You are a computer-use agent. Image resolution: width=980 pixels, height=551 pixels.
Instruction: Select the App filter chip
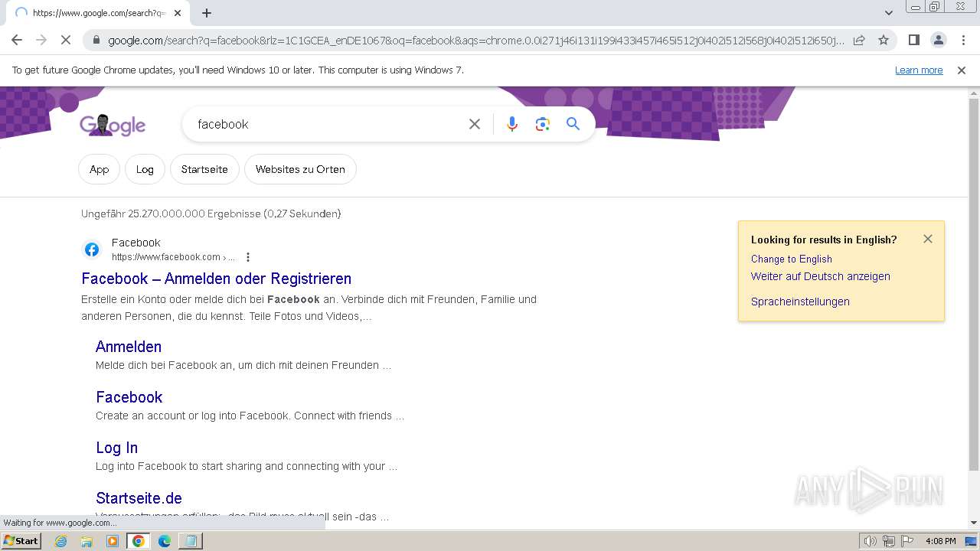[x=100, y=169]
